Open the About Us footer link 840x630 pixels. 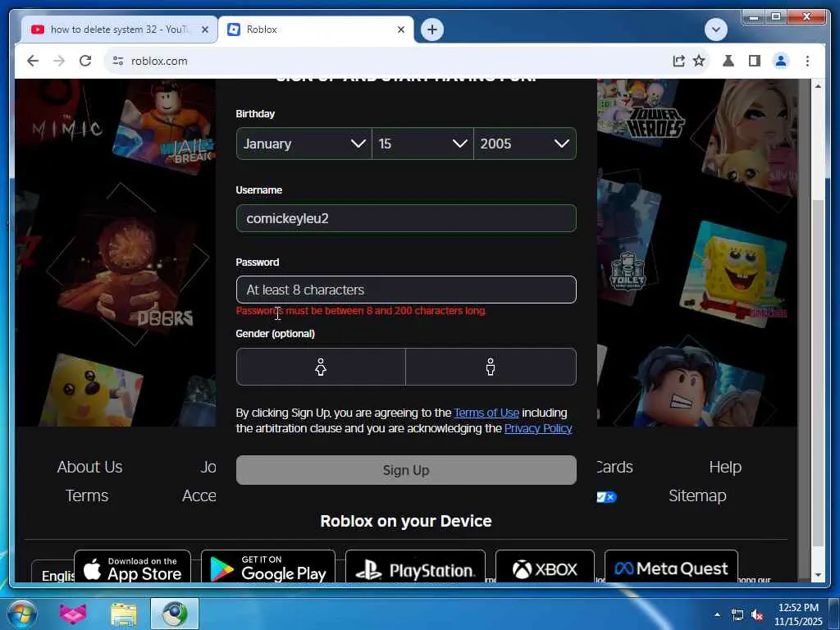point(90,467)
